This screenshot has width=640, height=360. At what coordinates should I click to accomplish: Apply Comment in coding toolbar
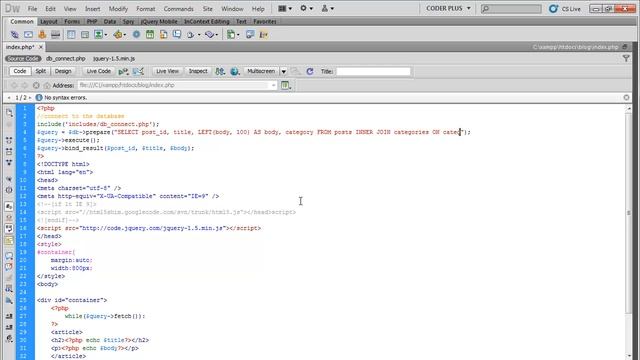[x=9, y=256]
